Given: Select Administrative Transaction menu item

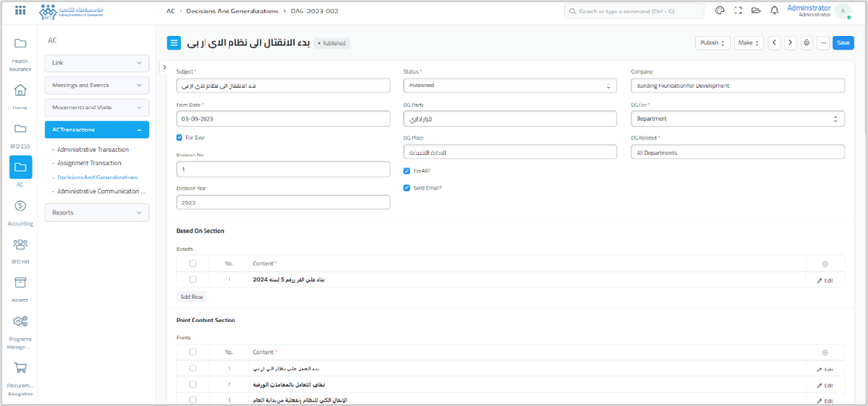Looking at the screenshot, I should point(92,150).
